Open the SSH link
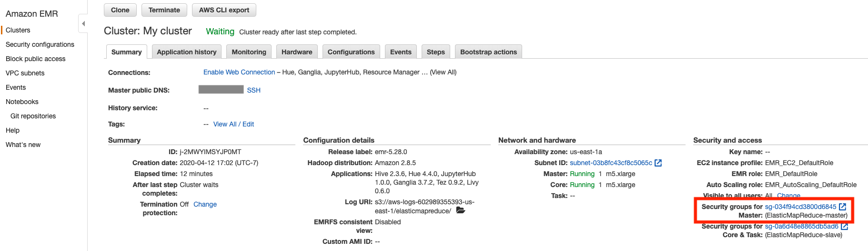The image size is (868, 251). click(253, 90)
